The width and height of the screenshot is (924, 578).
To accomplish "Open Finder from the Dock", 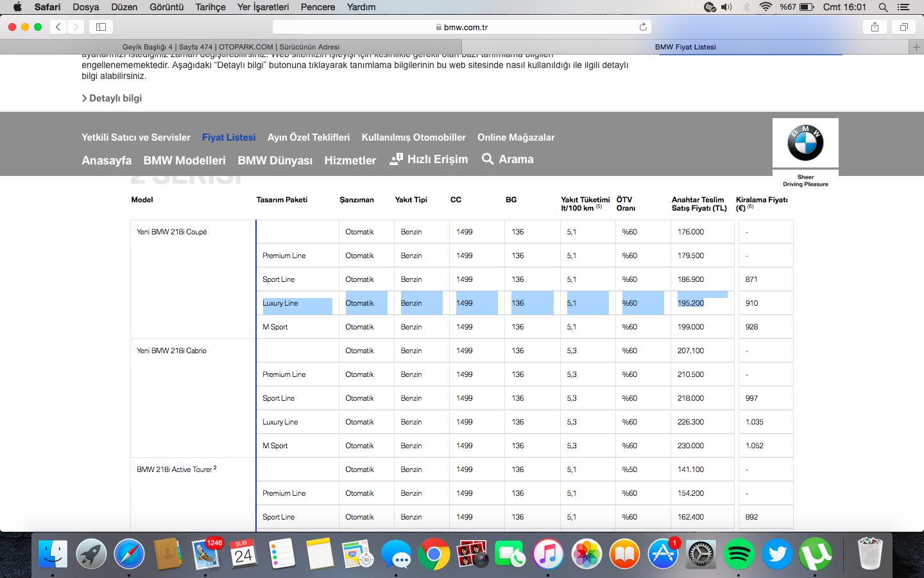I will coord(53,554).
